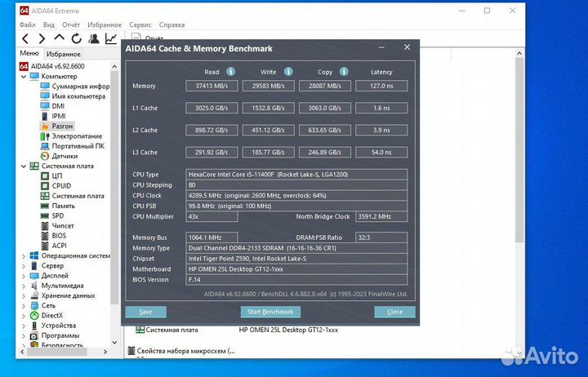
Task: Expand the Хранение данных node
Action: (24, 296)
